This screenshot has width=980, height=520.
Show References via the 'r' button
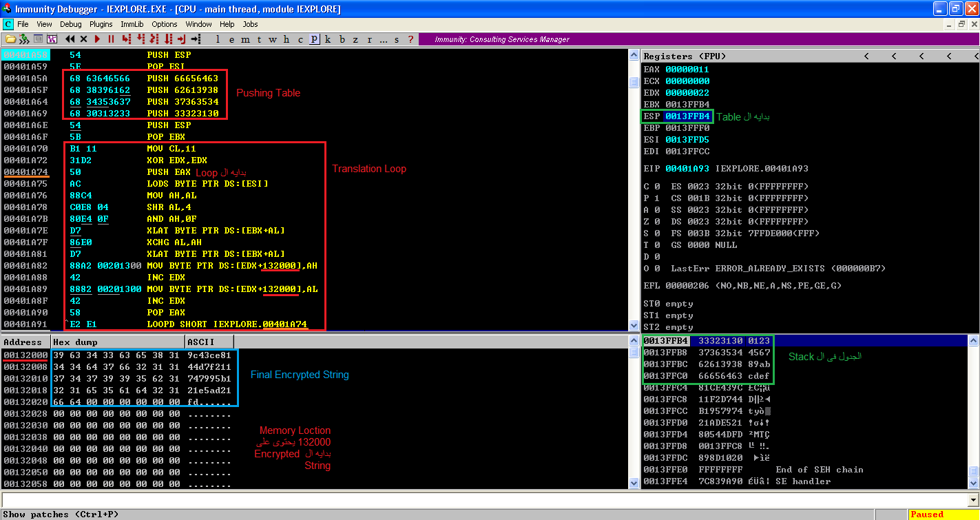click(x=369, y=39)
